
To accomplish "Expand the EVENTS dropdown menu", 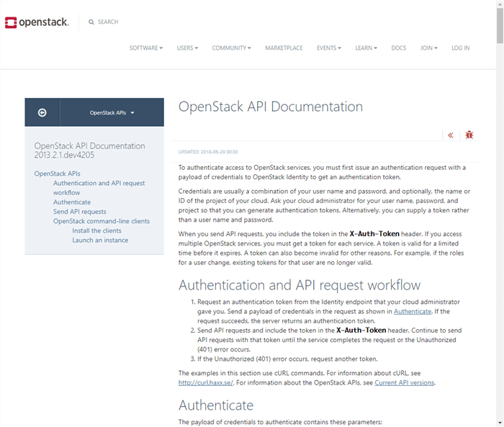I will click(329, 48).
